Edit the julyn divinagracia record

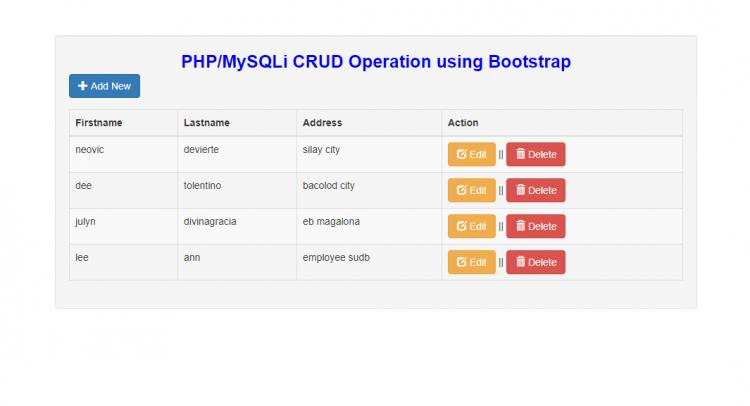472,226
